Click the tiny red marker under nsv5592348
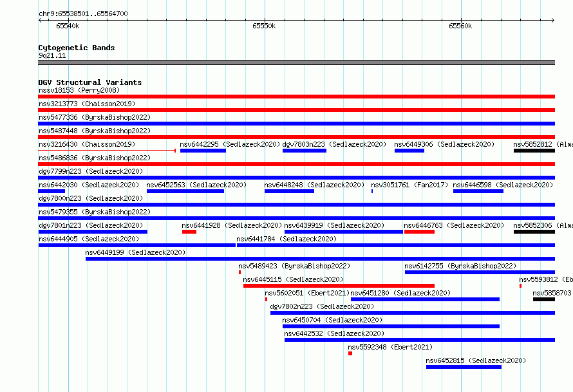The height and width of the screenshot is (392, 573). click(x=350, y=353)
